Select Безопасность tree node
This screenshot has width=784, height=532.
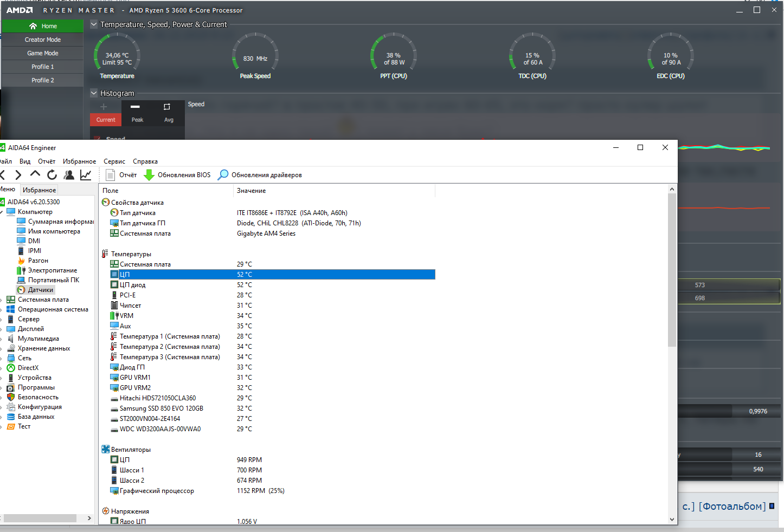(x=38, y=397)
